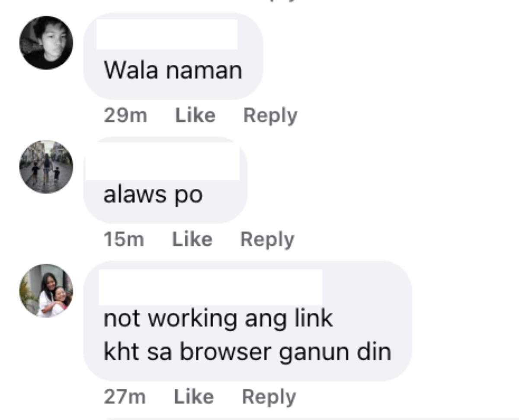This screenshot has width=519, height=420.
Task: Open avatar of the 'alaws po' commenter
Action: 46,167
